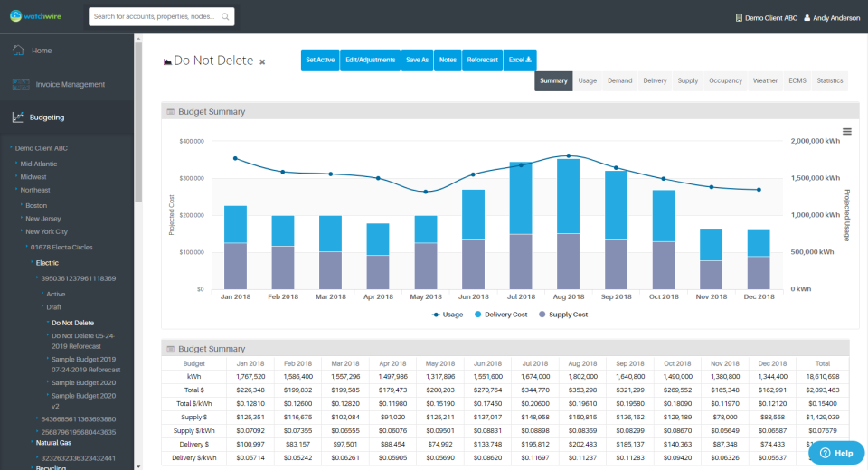Click the Andy Anderson user icon
The width and height of the screenshot is (868, 470).
tap(807, 18)
